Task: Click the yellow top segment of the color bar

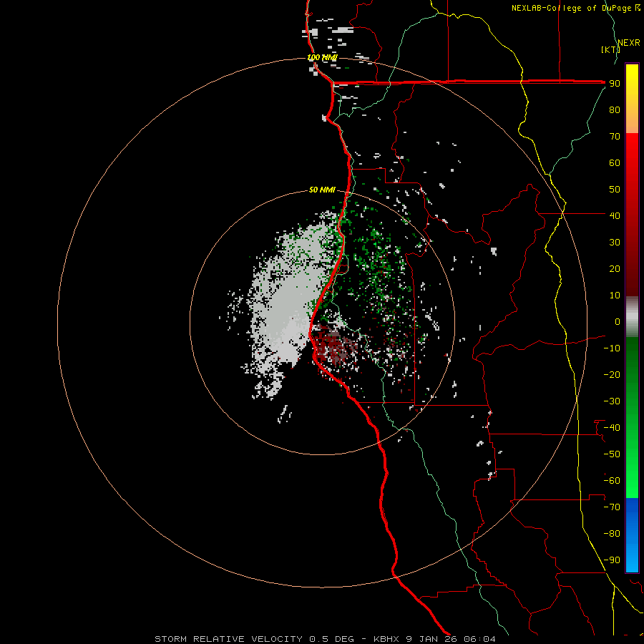Action: click(x=632, y=80)
